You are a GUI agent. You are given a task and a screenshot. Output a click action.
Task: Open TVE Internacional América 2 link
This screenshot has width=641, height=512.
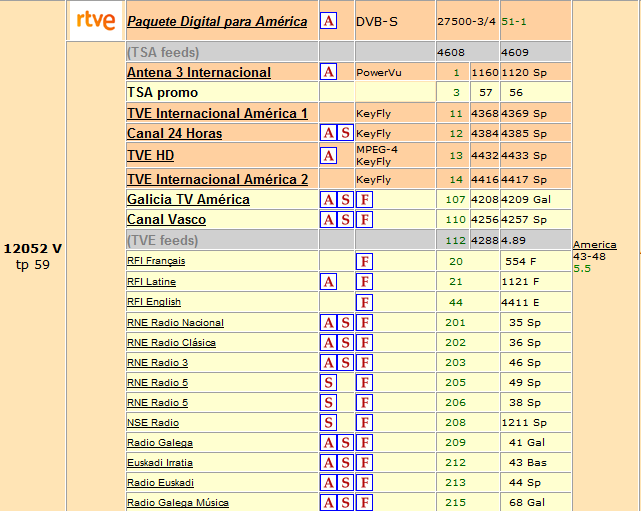coord(217,179)
